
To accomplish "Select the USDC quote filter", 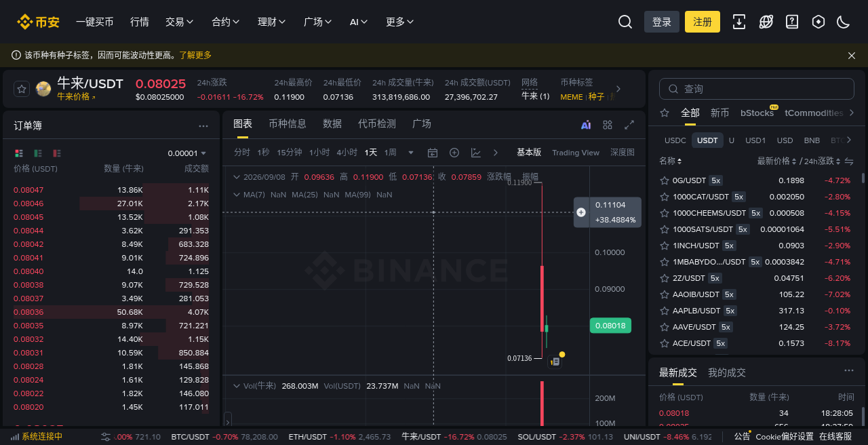I will tap(675, 140).
